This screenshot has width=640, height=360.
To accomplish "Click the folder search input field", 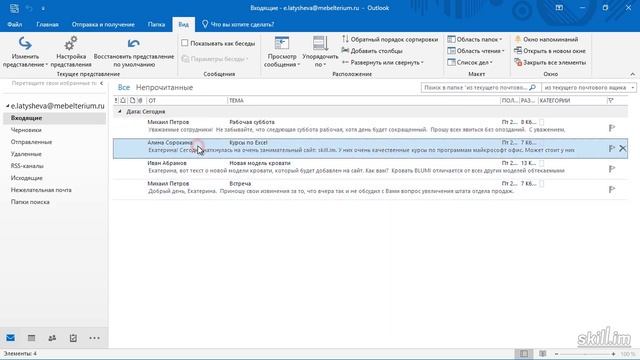I will (x=476, y=87).
